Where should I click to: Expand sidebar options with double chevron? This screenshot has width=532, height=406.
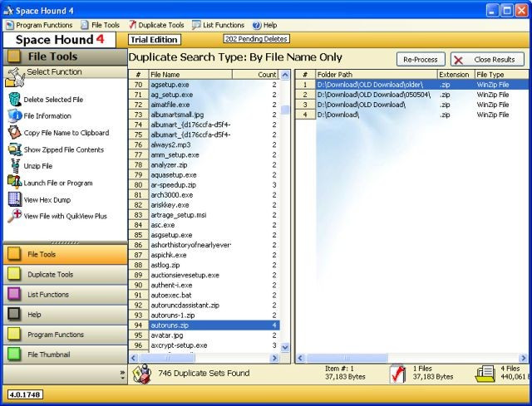click(122, 374)
